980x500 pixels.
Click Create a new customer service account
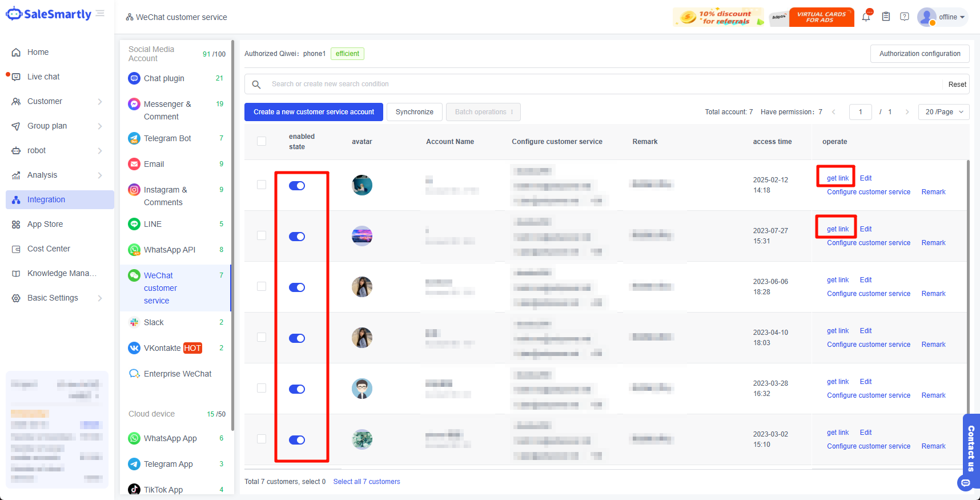tap(314, 112)
